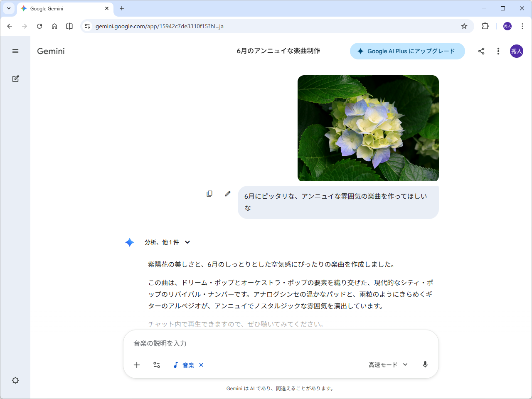Open the sidebar navigation menu

click(15, 51)
